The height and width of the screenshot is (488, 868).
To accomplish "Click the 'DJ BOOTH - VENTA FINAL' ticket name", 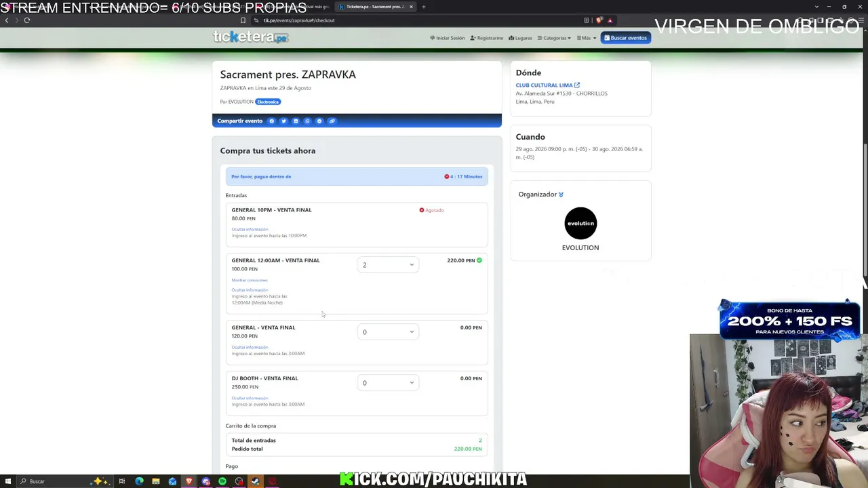I will (265, 378).
